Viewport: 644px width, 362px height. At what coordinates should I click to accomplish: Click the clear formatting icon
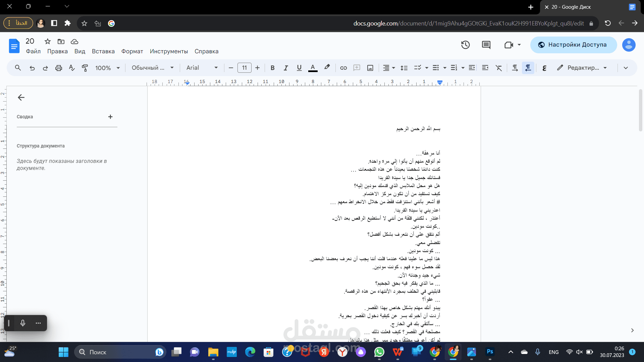(x=499, y=68)
